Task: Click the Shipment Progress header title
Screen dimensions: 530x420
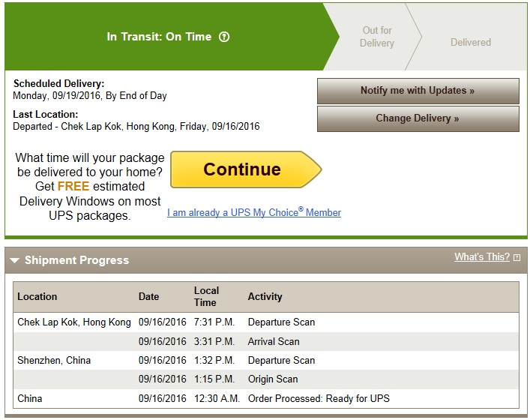Action: pos(76,260)
